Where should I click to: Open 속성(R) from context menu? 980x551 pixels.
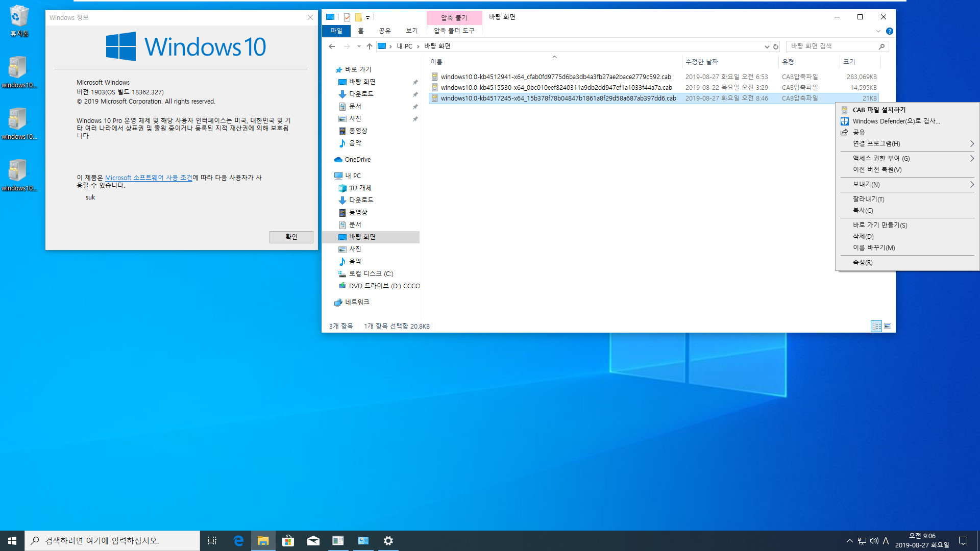[908, 262]
